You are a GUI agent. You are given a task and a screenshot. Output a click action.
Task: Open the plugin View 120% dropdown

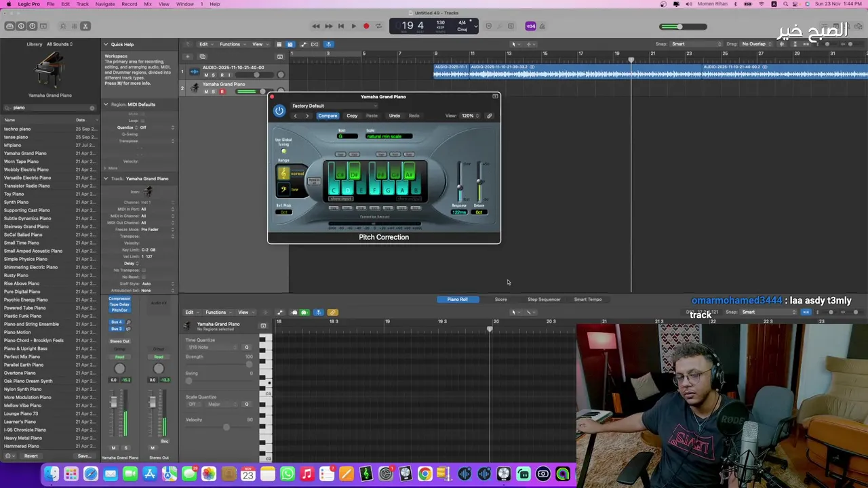(x=470, y=116)
